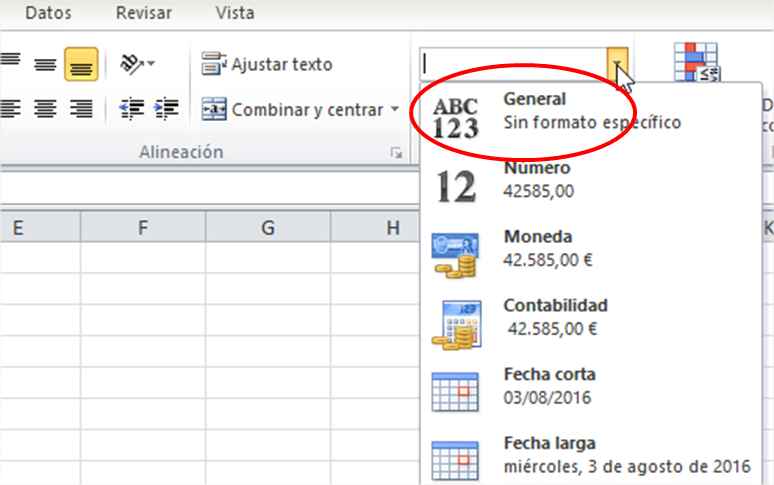Switch to the Revisar tab
The height and width of the screenshot is (485, 774).
144,14
